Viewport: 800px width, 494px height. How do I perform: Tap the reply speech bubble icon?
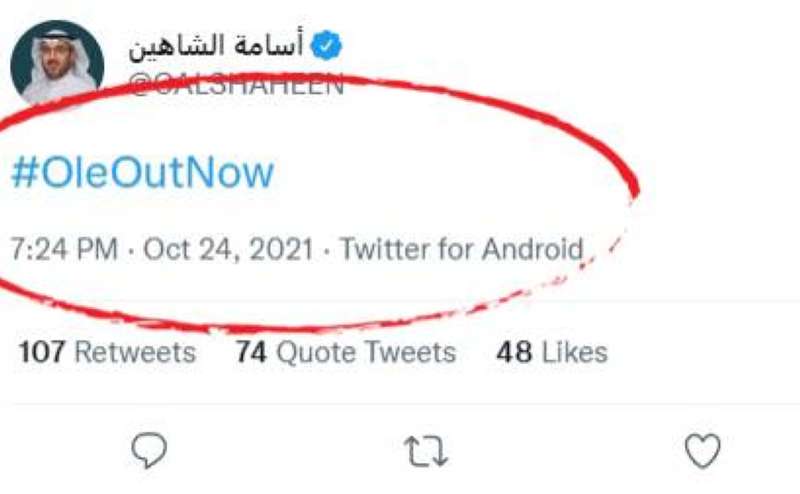click(x=149, y=451)
